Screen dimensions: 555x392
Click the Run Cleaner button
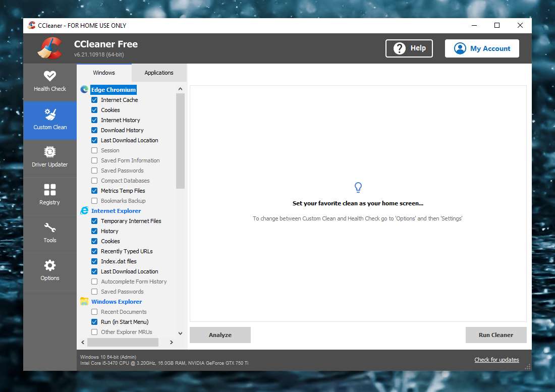(496, 334)
